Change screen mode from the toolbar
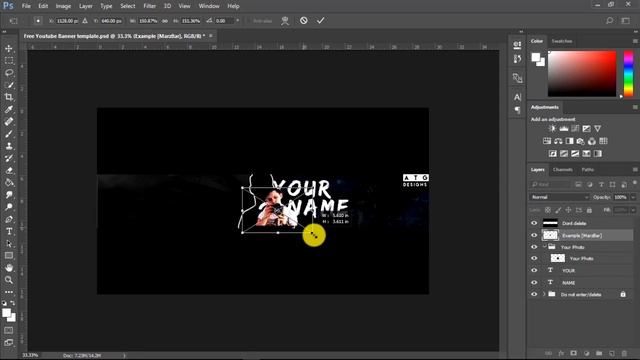The width and height of the screenshot is (640, 360). [9, 342]
